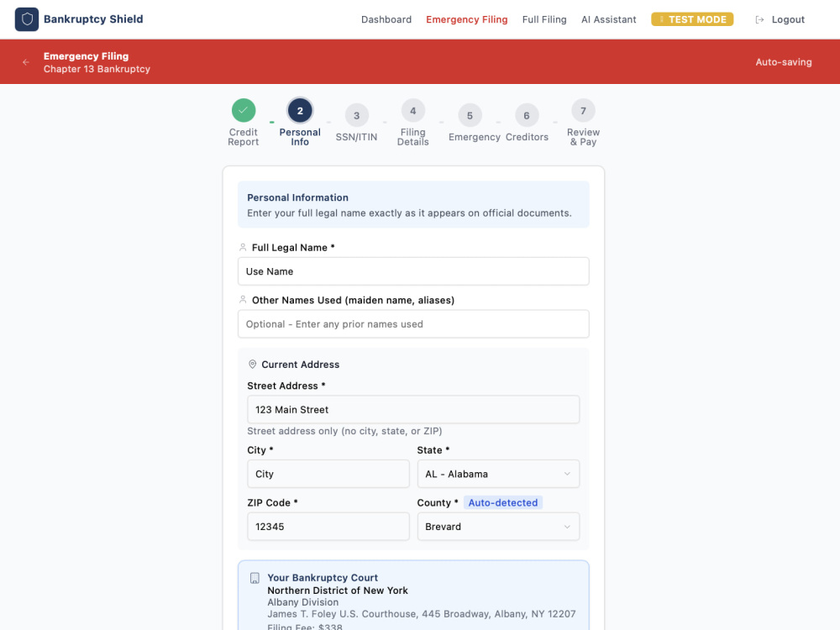Click the Bankruptcy Shield logo icon
This screenshot has height=630, width=840.
tap(27, 19)
